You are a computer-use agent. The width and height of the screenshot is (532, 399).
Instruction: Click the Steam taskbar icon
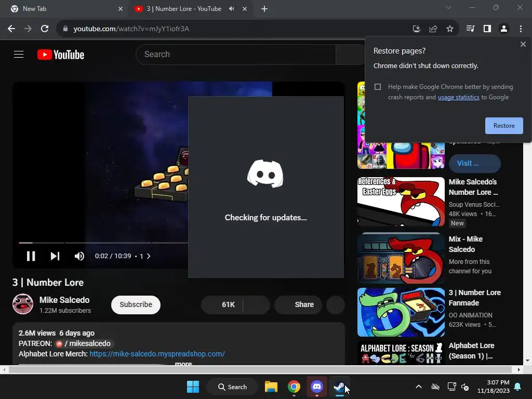(x=339, y=387)
